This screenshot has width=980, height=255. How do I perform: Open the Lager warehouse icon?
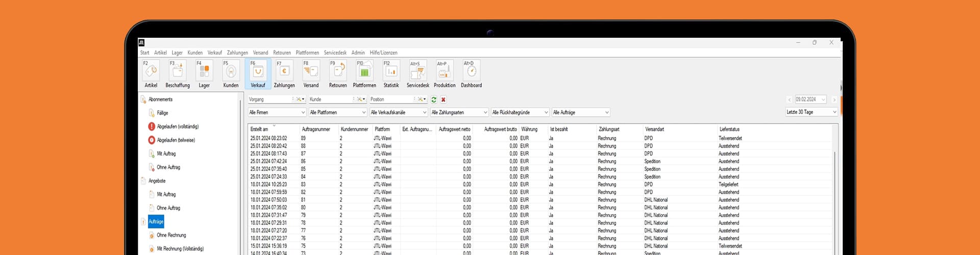tap(204, 71)
